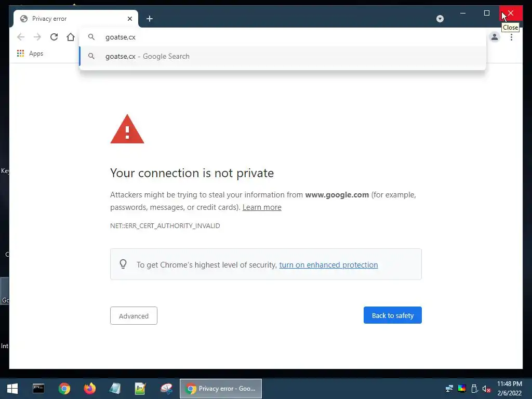532x399 pixels.
Task: Click the search magnifier in address bar
Action: [x=91, y=37]
